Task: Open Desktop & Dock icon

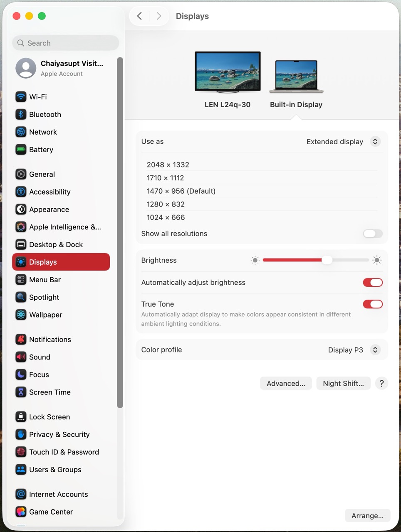Action: tap(21, 244)
